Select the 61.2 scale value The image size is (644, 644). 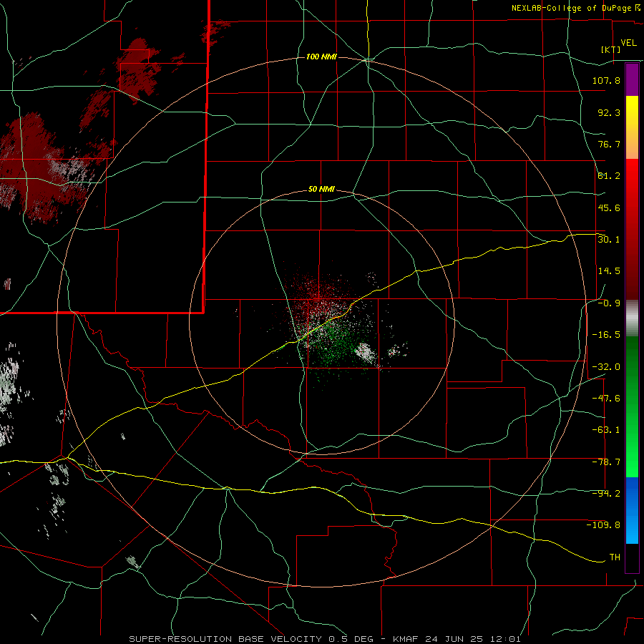coord(609,176)
